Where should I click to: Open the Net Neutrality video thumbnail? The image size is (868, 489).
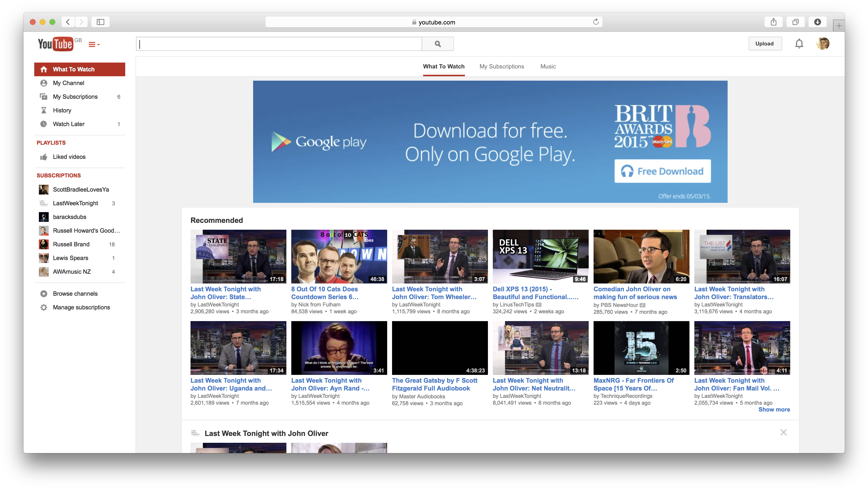(x=541, y=348)
